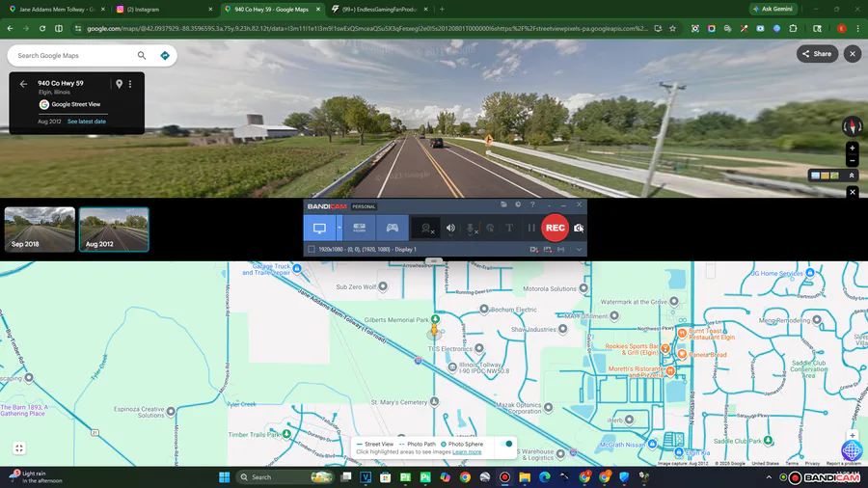Click Google Maps search magnifier icon
This screenshot has width=868, height=488.
pyautogui.click(x=142, y=55)
